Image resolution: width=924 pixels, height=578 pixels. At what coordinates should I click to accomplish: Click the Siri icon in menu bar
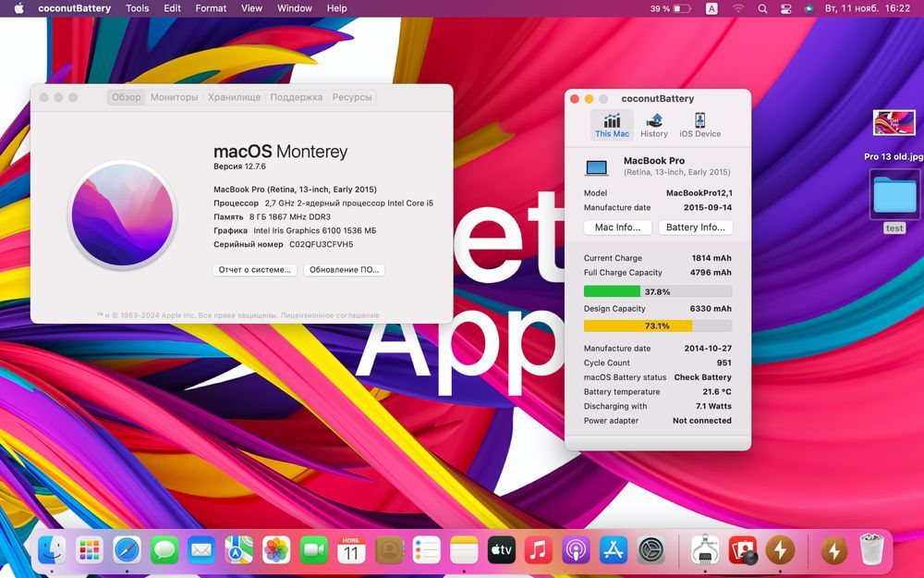pyautogui.click(x=808, y=9)
